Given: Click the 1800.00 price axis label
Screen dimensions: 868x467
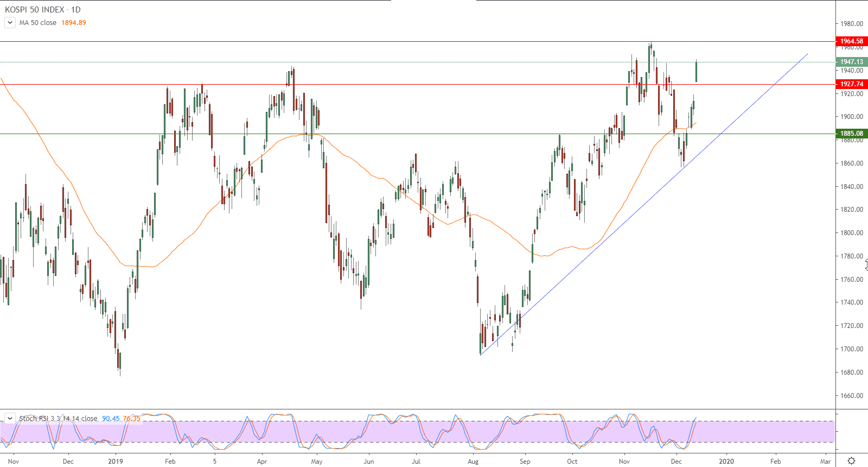Looking at the screenshot, I should tap(852, 233).
